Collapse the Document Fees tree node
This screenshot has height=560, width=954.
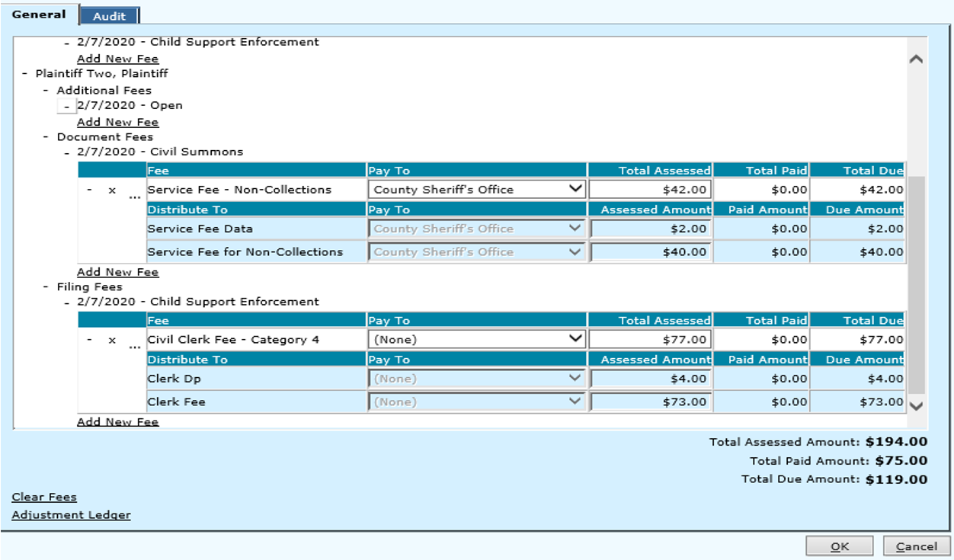coord(46,138)
